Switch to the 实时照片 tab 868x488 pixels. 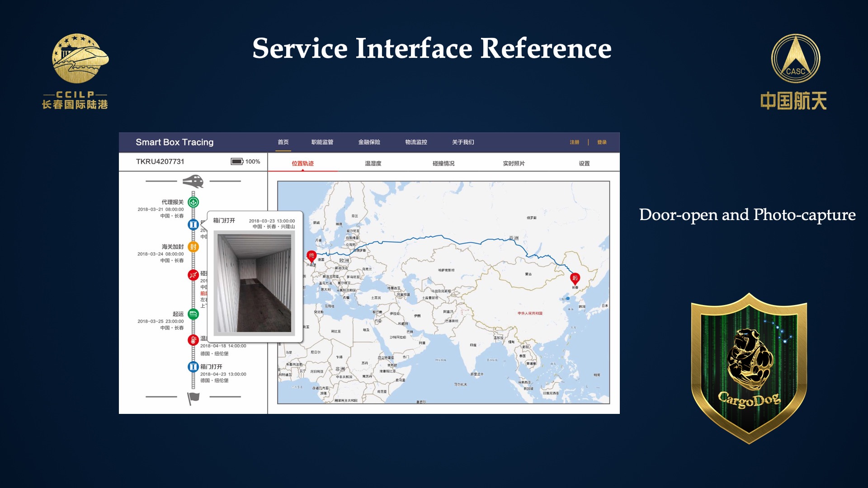(514, 164)
